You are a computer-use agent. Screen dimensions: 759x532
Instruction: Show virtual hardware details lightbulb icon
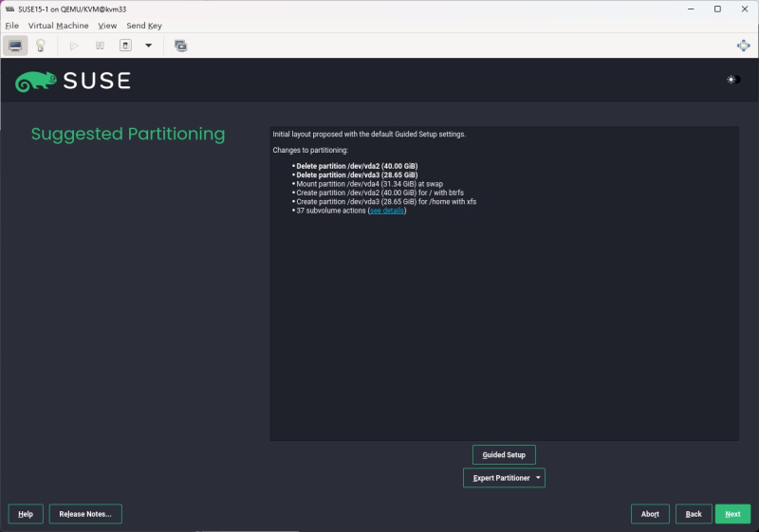(x=41, y=46)
